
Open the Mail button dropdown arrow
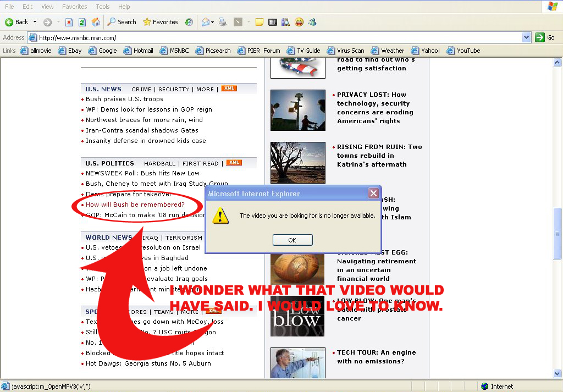point(213,22)
